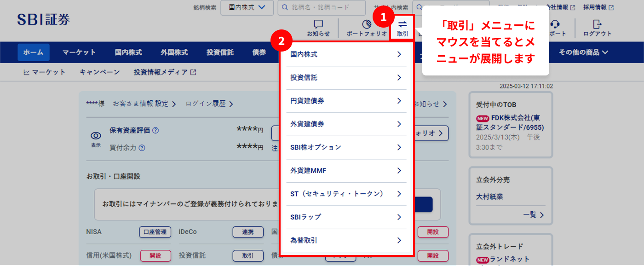Click the SBI証券 logo
The height and width of the screenshot is (266, 644).
[x=43, y=19]
